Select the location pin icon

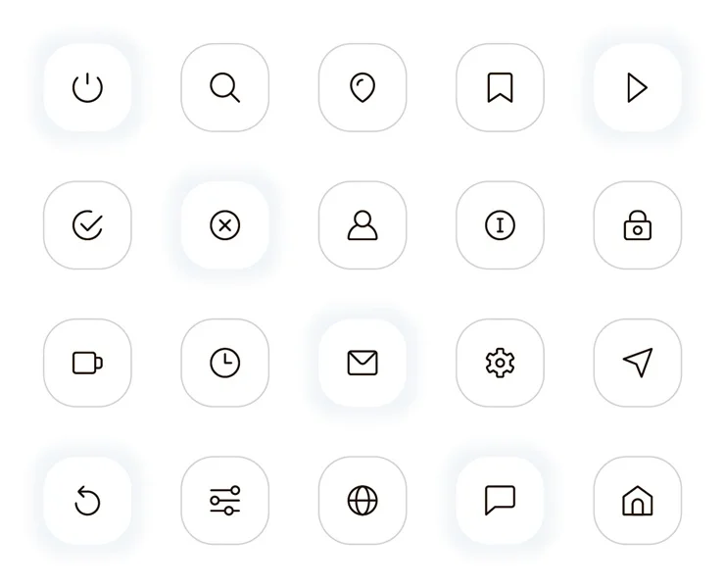[x=362, y=87]
